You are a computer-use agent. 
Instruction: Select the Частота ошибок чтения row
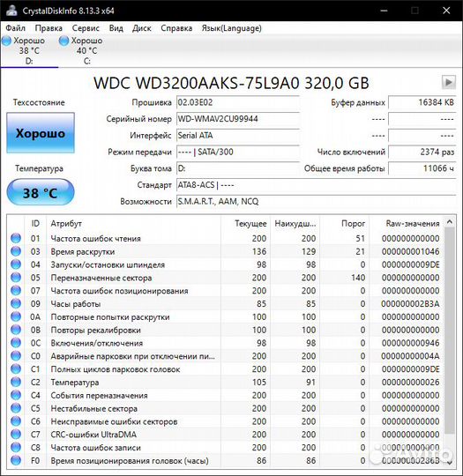click(x=225, y=238)
